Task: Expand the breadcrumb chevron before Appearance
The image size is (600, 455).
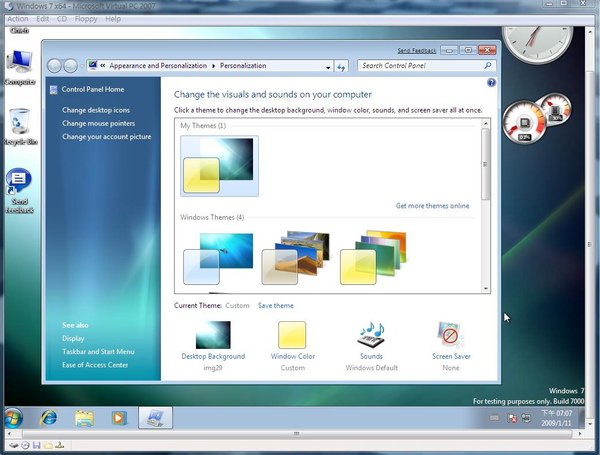Action: 103,65
